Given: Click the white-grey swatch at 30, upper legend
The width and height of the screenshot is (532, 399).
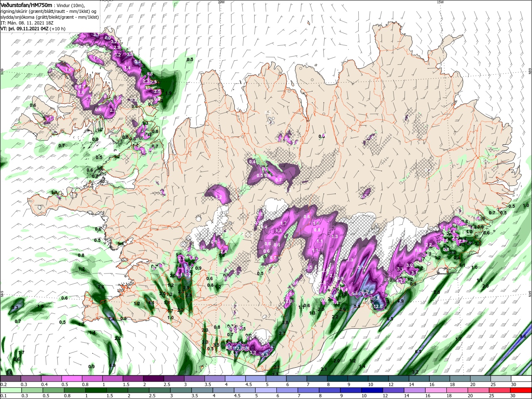Looking at the screenshot, I should (521, 379).
